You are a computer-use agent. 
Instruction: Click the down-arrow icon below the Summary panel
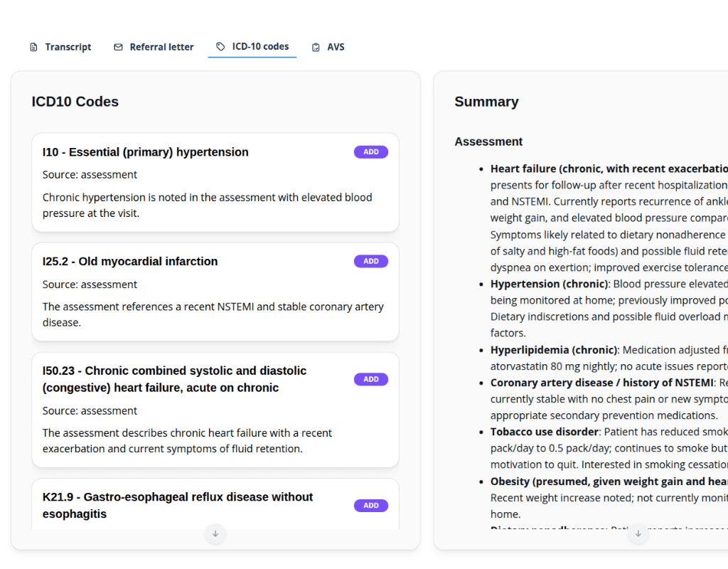(x=638, y=534)
